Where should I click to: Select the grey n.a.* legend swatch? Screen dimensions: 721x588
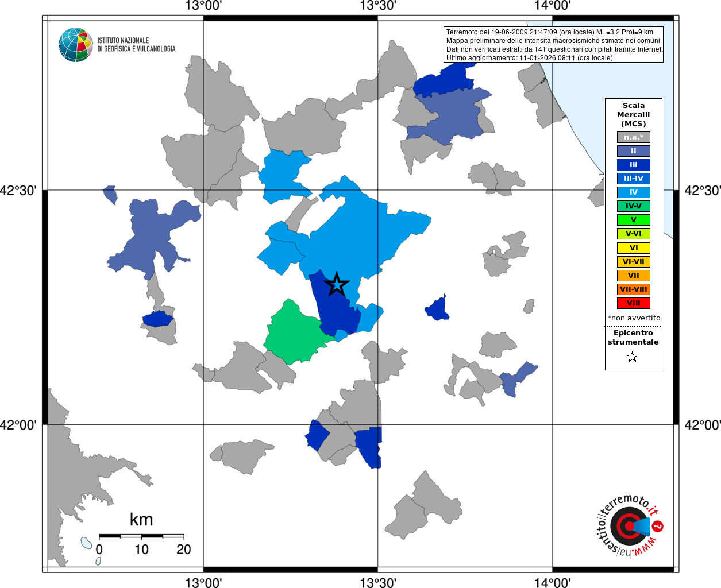(x=634, y=137)
